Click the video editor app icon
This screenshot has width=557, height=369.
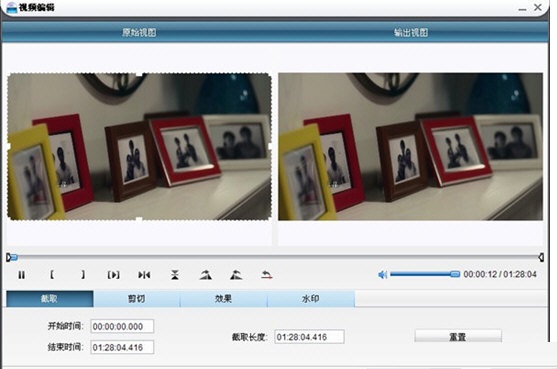tap(11, 7)
